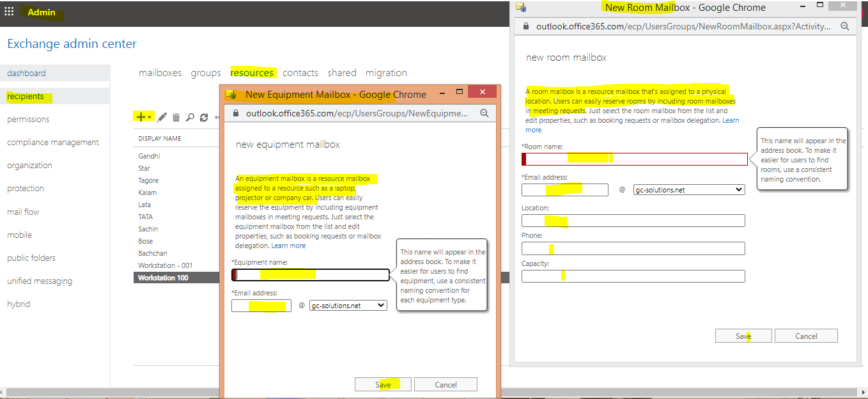Click the zoom icon in New Room Mailbox address bar

pyautogui.click(x=845, y=26)
